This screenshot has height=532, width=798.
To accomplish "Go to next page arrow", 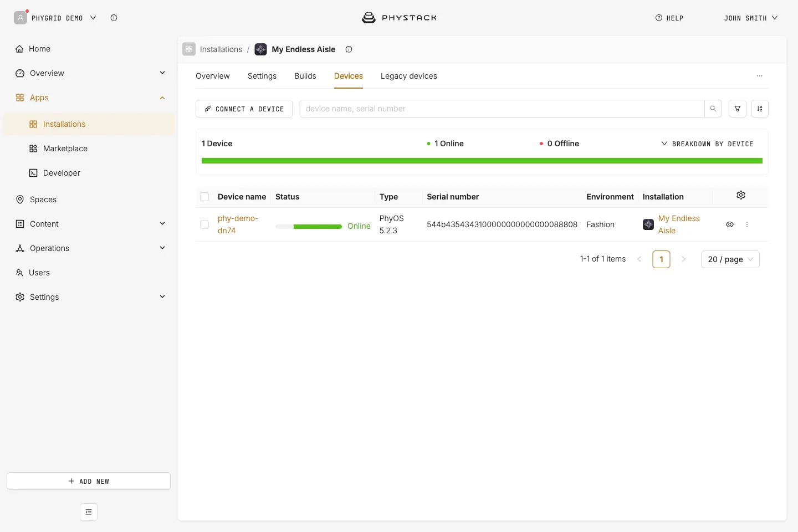I will pos(684,259).
